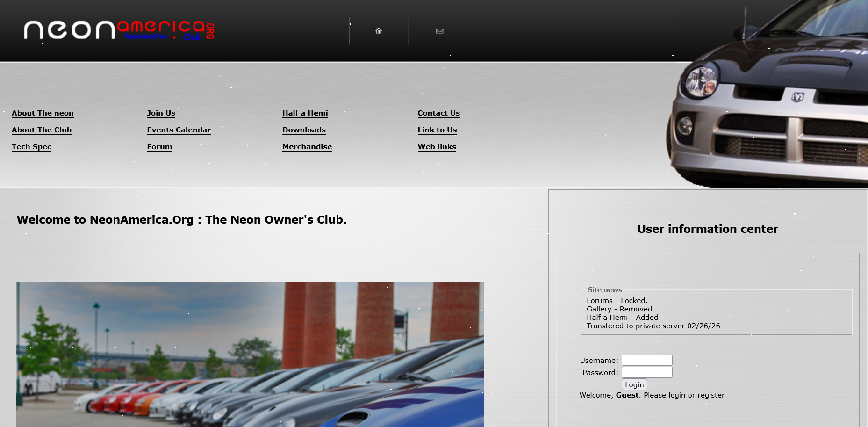The width and height of the screenshot is (868, 427).
Task: Select the 'Forums - Locked.' news line
Action: tap(617, 301)
